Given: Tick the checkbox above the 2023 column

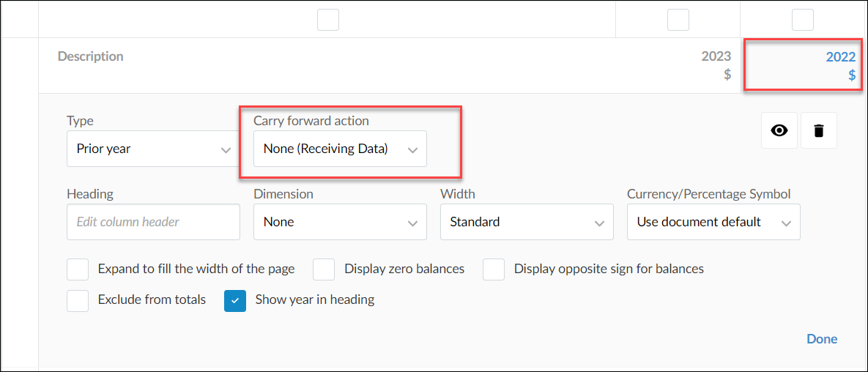Looking at the screenshot, I should tap(678, 20).
